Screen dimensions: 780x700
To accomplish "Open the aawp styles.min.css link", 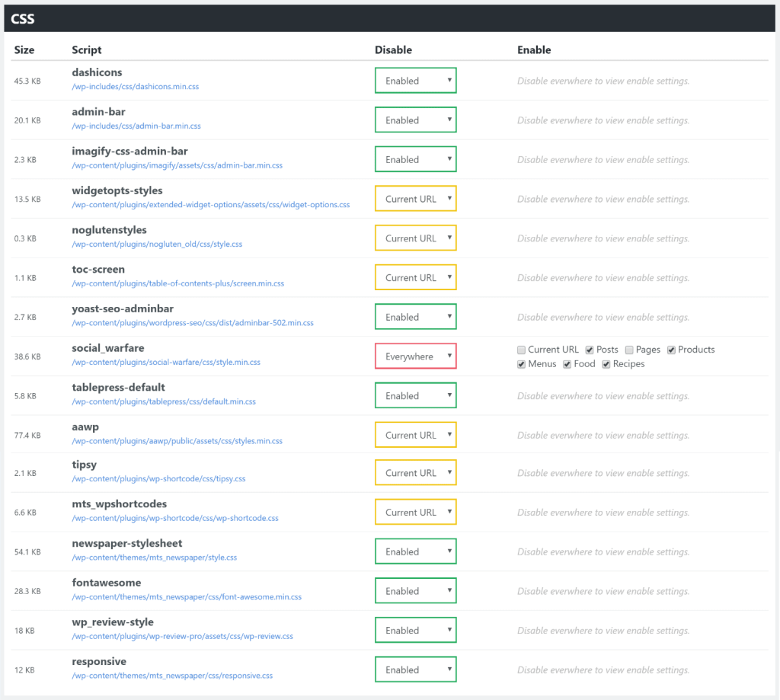I will (177, 441).
